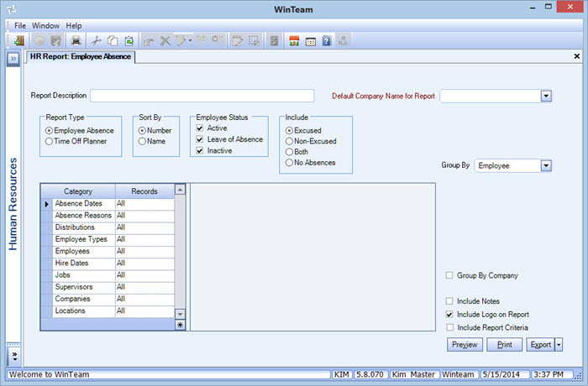
Task: Toggle the Active employee status checkbox
Action: click(200, 128)
